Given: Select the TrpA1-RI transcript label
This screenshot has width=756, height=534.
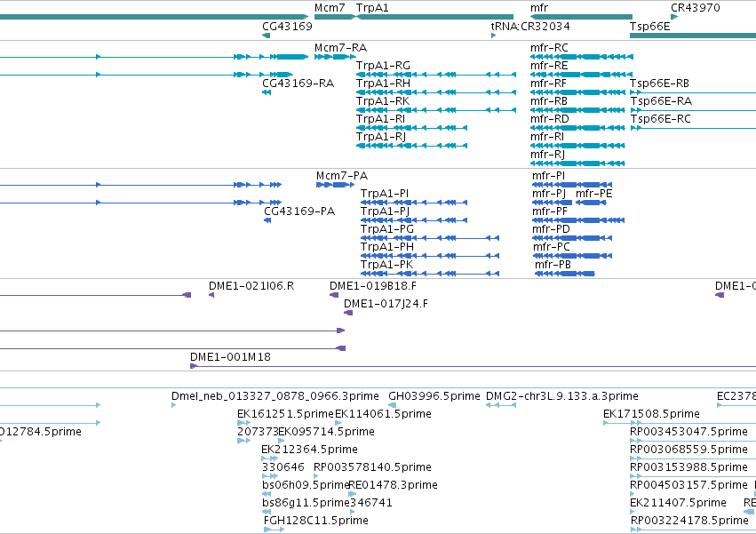Looking at the screenshot, I should [380, 119].
